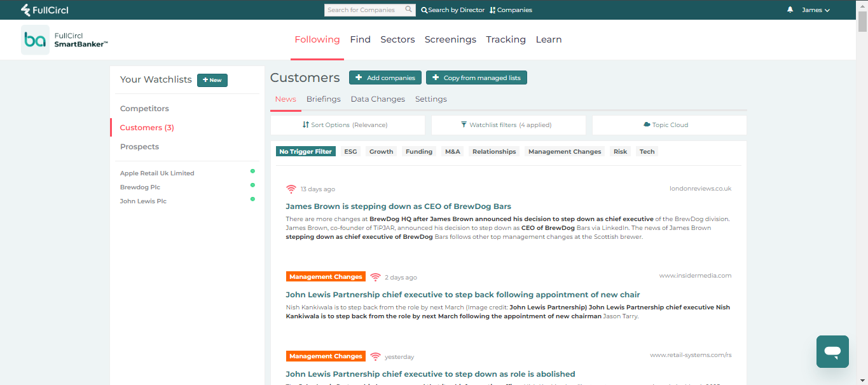Switch to the Briefings tab
This screenshot has height=385, width=868.
pos(323,99)
